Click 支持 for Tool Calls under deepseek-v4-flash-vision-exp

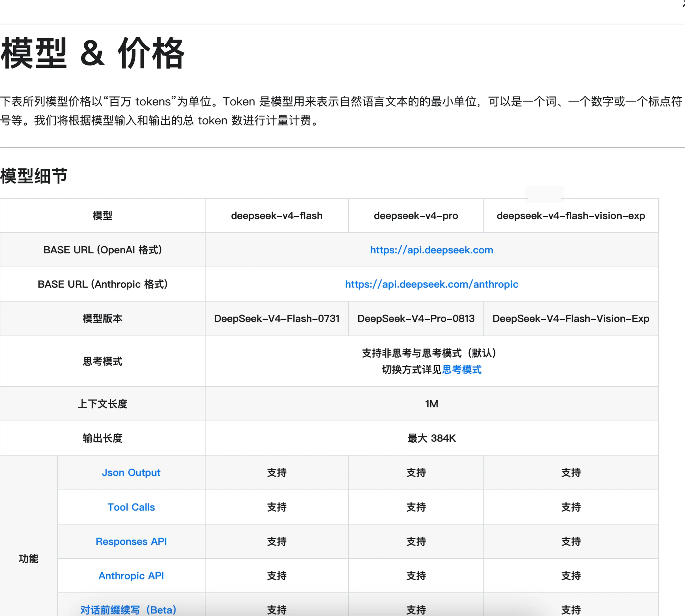tap(571, 507)
